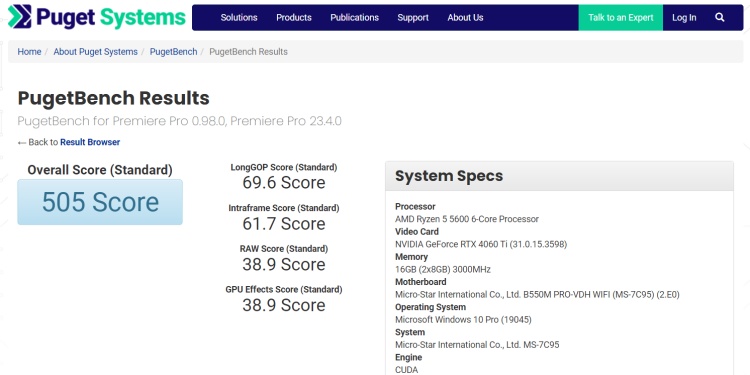
Task: Click the System Specs panel header
Action: tap(559, 176)
